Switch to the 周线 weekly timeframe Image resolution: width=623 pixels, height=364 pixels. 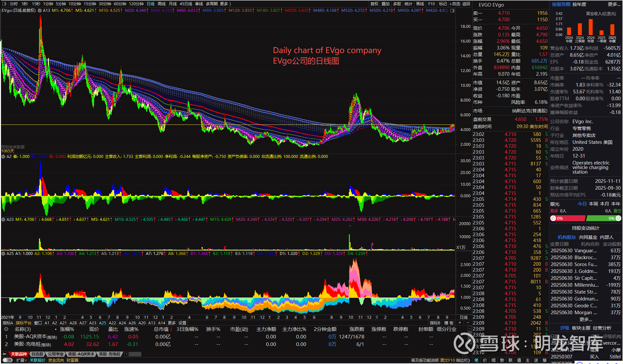point(162,4)
